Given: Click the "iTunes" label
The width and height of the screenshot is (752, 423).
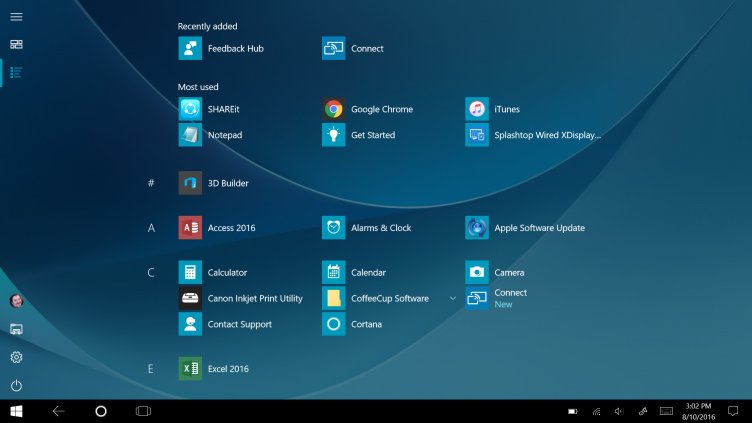Looking at the screenshot, I should click(507, 109).
